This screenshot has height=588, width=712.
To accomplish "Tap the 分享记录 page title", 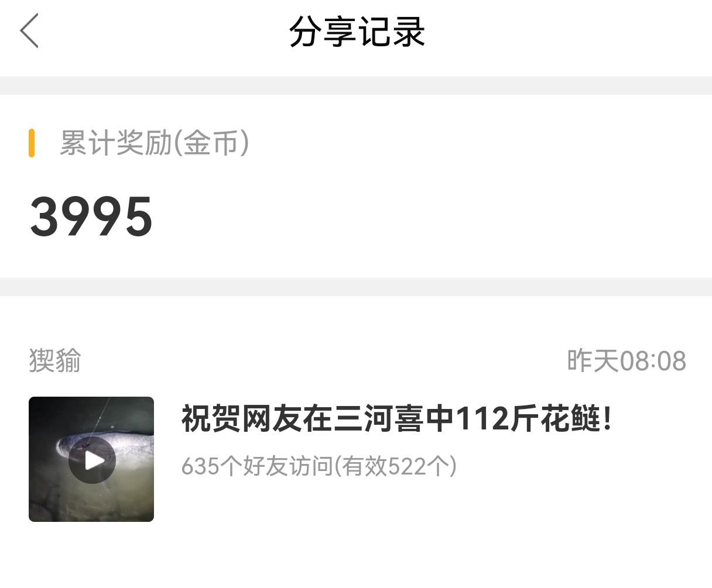I will click(x=357, y=32).
